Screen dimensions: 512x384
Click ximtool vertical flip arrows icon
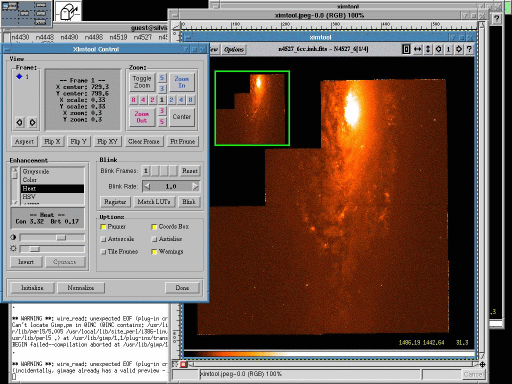428,49
